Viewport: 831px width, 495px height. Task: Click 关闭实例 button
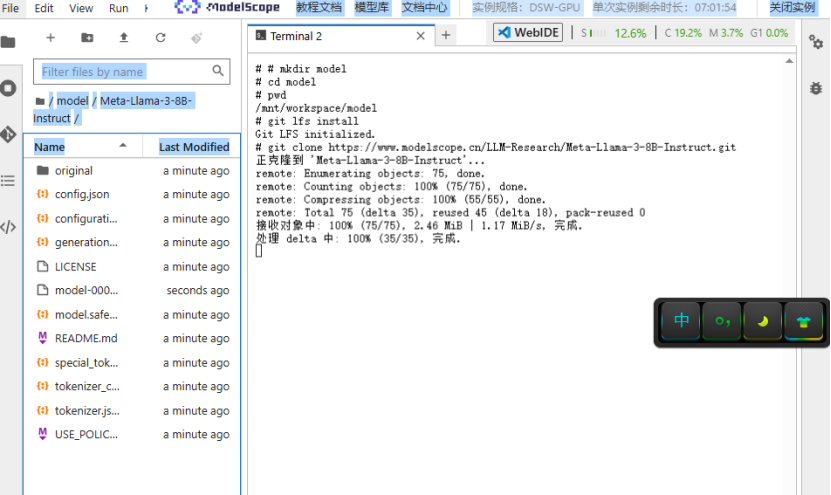pos(792,7)
